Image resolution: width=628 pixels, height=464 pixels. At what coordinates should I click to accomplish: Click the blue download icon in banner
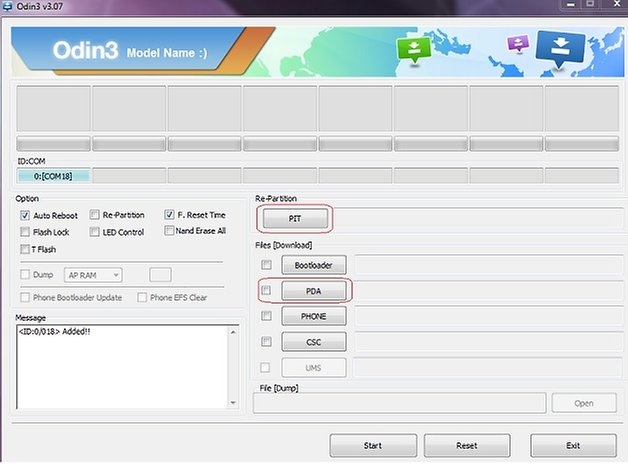pos(560,48)
